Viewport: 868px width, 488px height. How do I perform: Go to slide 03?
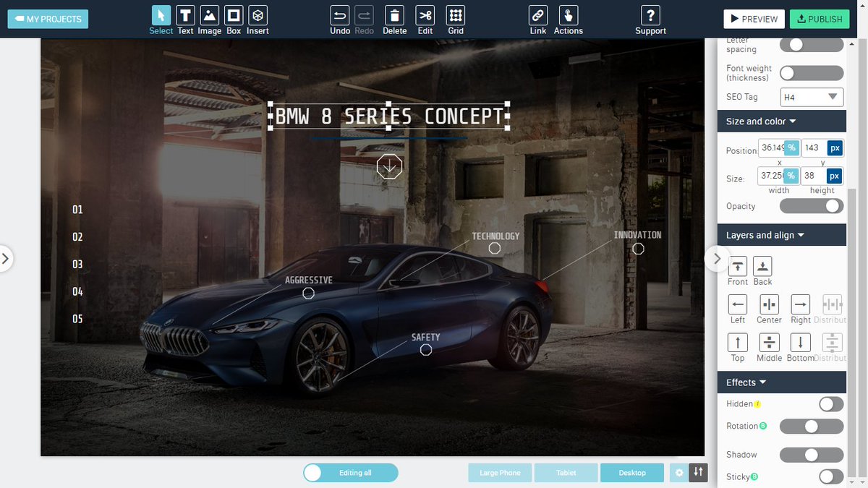(x=77, y=265)
